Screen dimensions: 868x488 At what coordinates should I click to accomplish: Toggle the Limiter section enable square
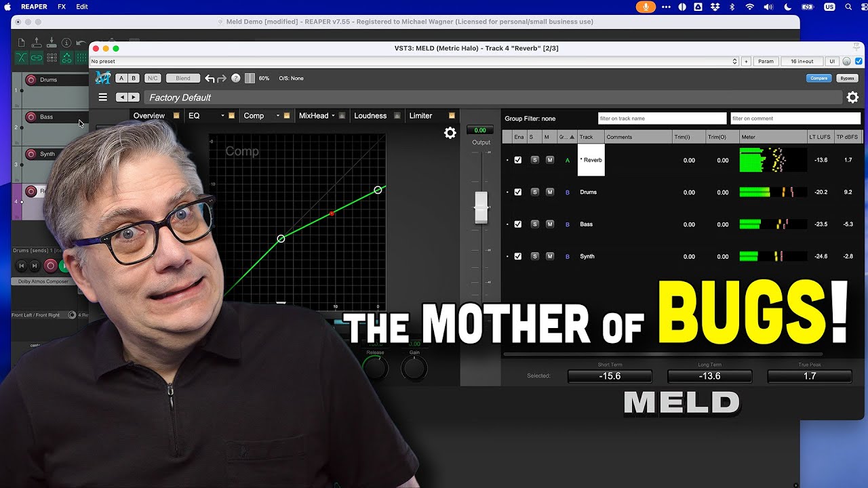[452, 116]
